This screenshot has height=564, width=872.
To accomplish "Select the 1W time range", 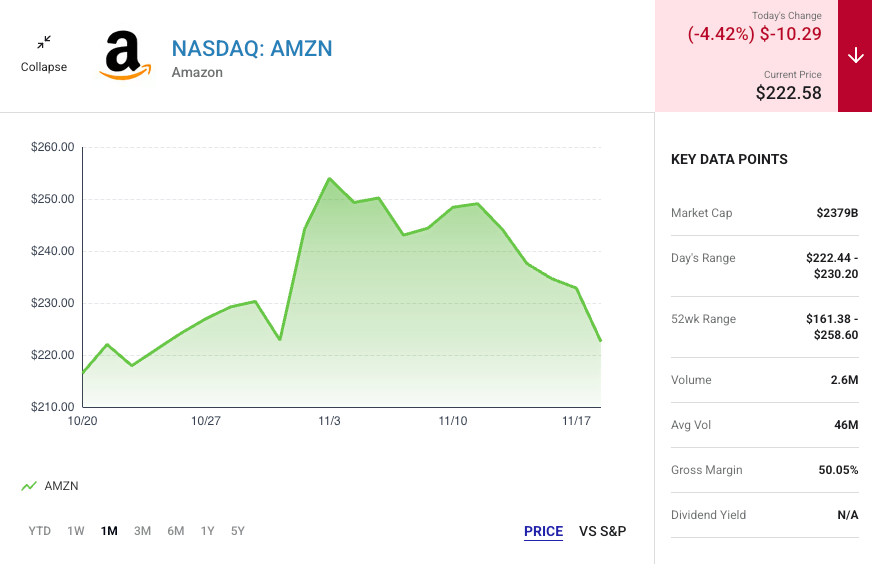I will pyautogui.click(x=76, y=531).
